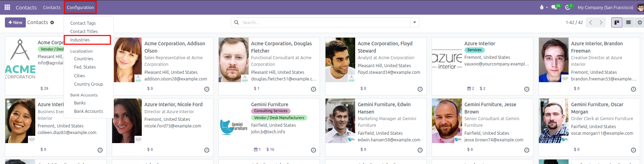Go to previous page arrow
Screen dimensions: 644x164
pos(591,23)
